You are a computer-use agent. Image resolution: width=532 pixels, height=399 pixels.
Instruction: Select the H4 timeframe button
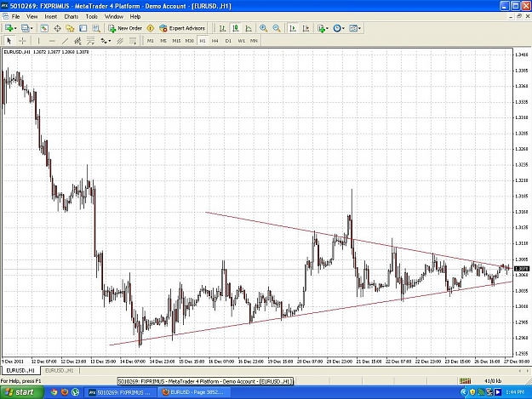[215, 41]
